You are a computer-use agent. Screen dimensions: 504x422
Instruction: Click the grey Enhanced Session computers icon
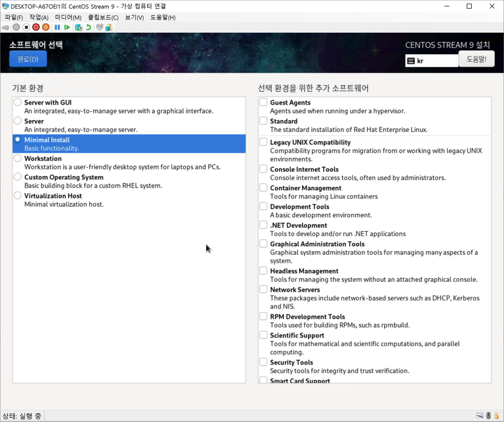click(x=99, y=27)
